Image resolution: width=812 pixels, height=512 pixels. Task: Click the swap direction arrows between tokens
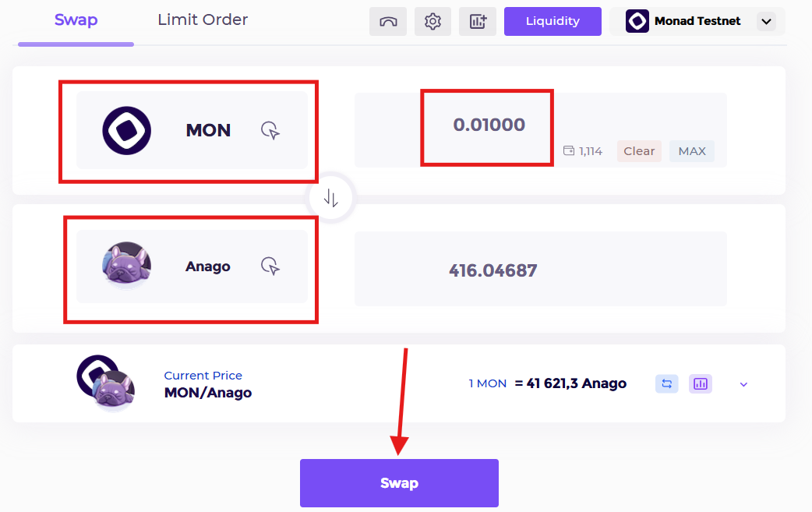(x=331, y=198)
